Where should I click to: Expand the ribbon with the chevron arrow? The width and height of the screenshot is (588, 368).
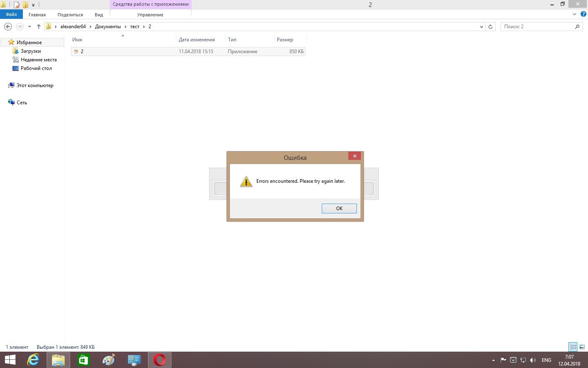click(x=575, y=14)
